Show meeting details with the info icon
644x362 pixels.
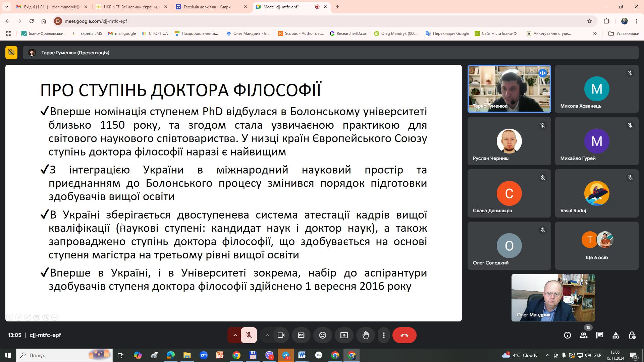(x=567, y=335)
